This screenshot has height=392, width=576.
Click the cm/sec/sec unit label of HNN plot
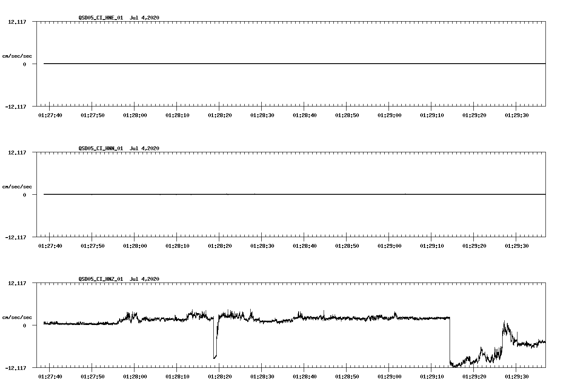click(17, 187)
